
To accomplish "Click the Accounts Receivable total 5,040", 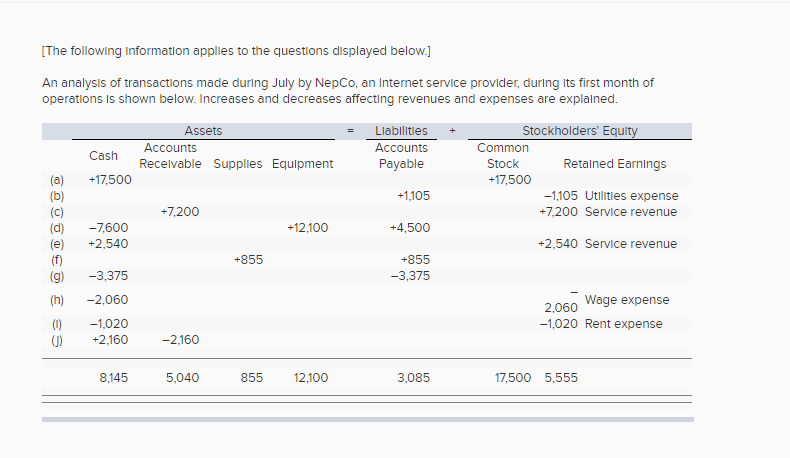I will click(181, 377).
